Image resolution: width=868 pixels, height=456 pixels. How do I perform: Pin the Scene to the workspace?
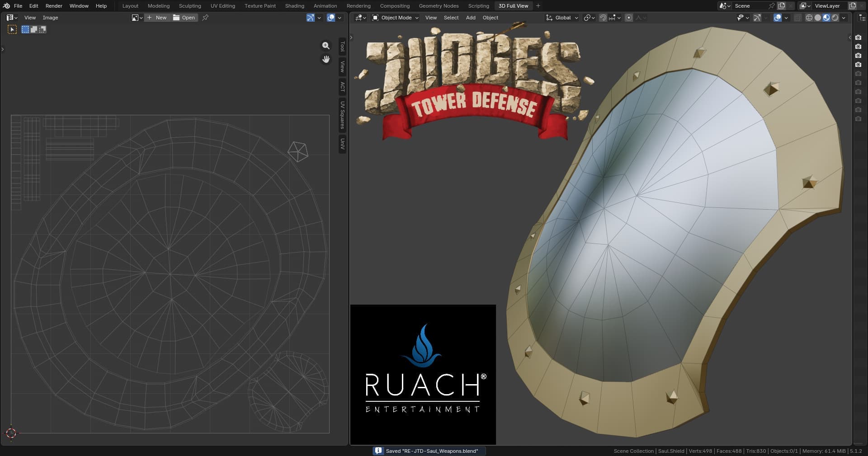coord(772,6)
